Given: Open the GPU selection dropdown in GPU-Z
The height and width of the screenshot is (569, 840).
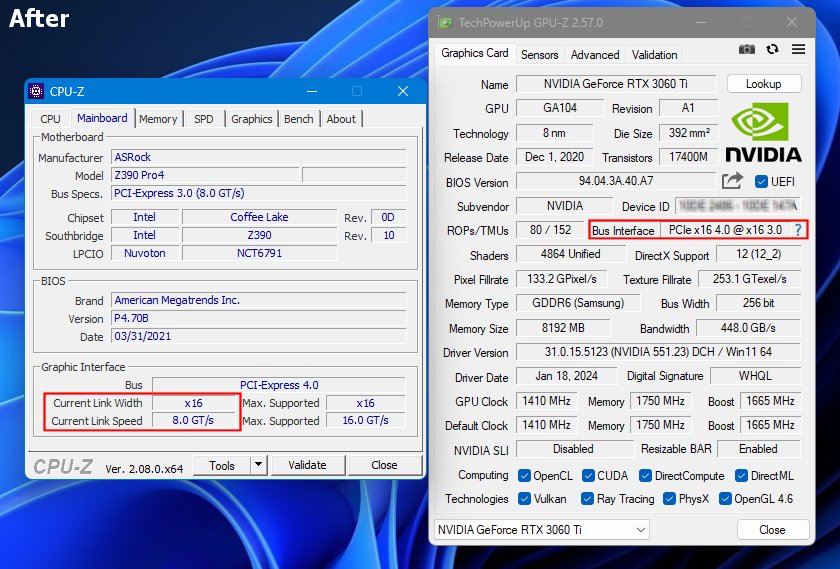Looking at the screenshot, I should [542, 529].
